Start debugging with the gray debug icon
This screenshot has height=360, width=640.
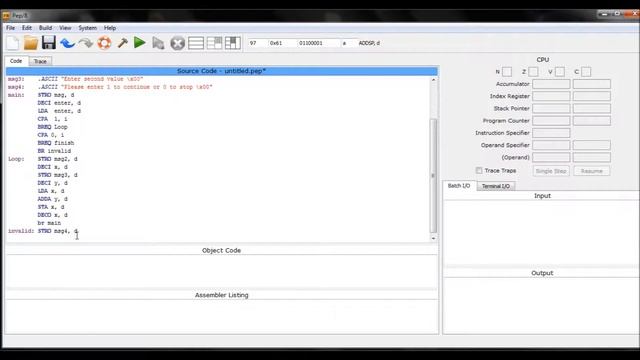click(x=158, y=43)
